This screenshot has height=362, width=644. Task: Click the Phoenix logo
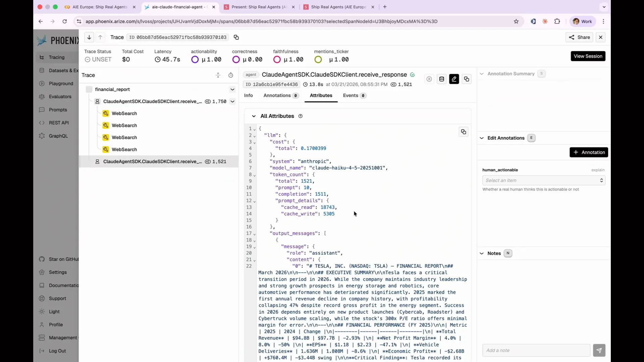57,41
